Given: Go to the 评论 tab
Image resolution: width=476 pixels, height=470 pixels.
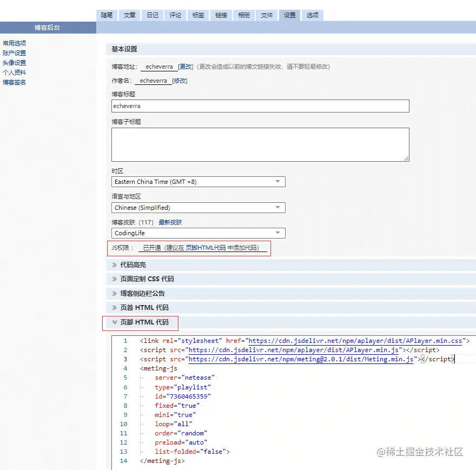Looking at the screenshot, I should tap(175, 15).
